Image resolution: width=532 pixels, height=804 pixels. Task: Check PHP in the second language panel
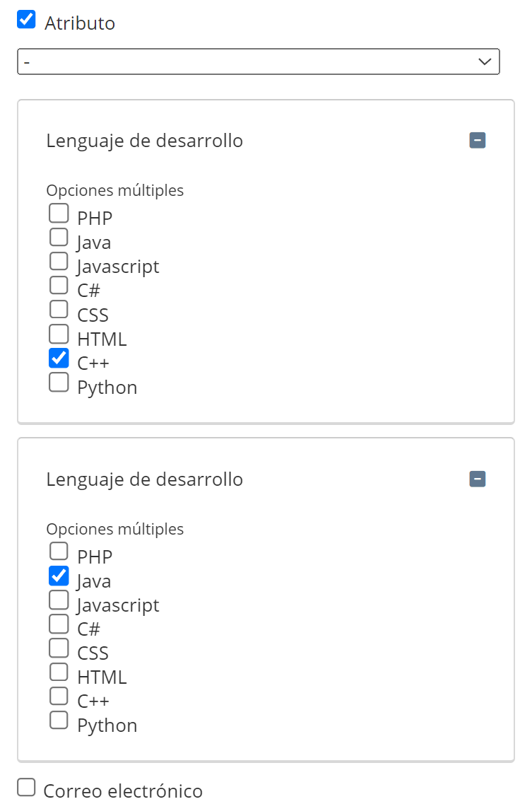pos(59,552)
